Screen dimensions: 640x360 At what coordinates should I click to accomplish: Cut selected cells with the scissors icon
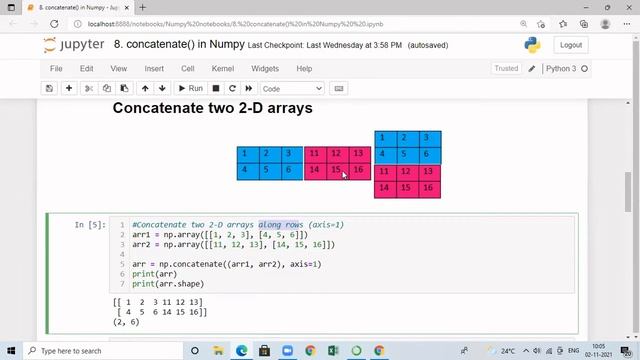(x=89, y=89)
